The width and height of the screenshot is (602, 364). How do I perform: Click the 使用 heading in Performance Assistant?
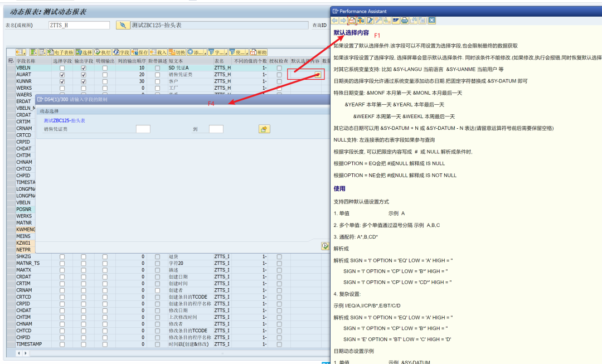(x=339, y=188)
